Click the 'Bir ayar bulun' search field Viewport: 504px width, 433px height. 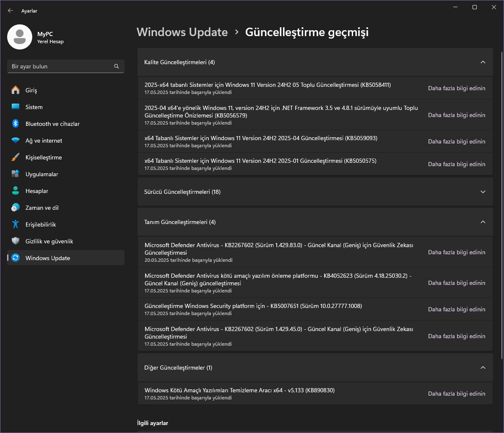click(x=66, y=66)
